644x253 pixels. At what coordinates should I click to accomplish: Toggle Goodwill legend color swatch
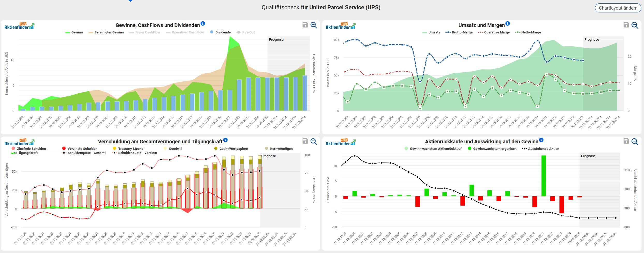coord(165,149)
